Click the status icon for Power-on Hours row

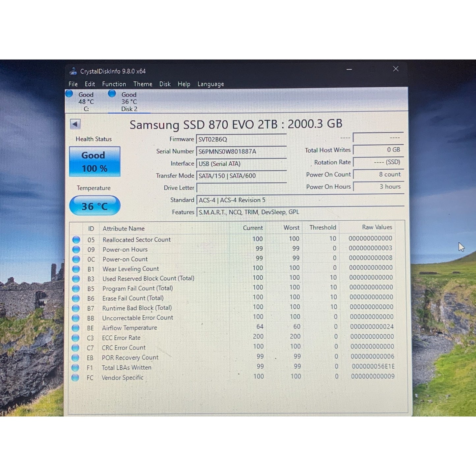76,249
